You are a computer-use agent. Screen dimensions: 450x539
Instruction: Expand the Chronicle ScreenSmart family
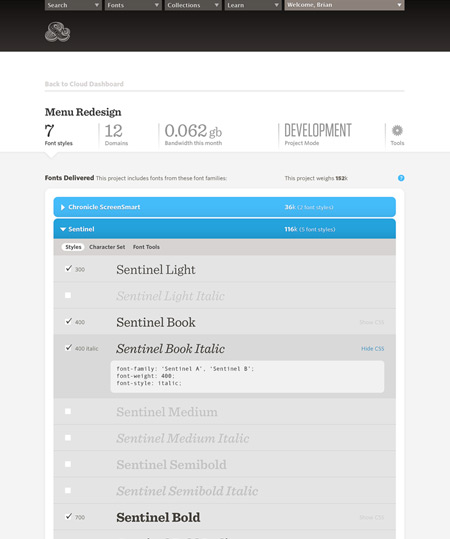coord(224,207)
